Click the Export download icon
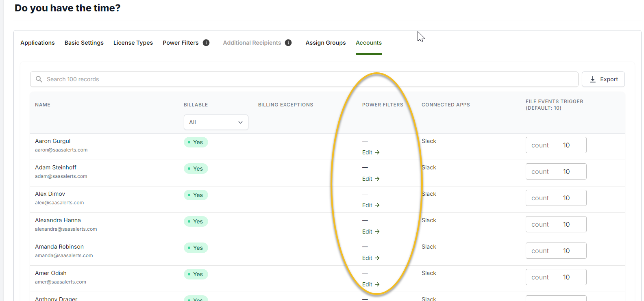The image size is (644, 301). 593,79
